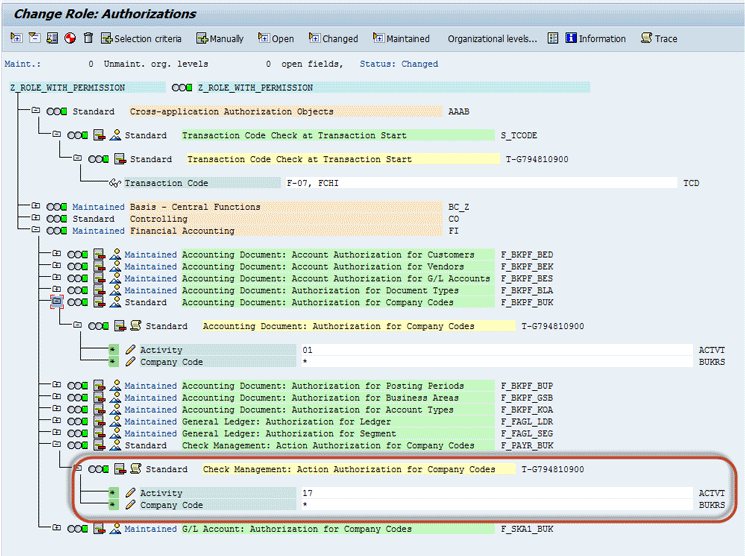Screen dimensions: 745x556
Task: Click the deactivate icon on the S_TCODE row
Action: [x=100, y=135]
